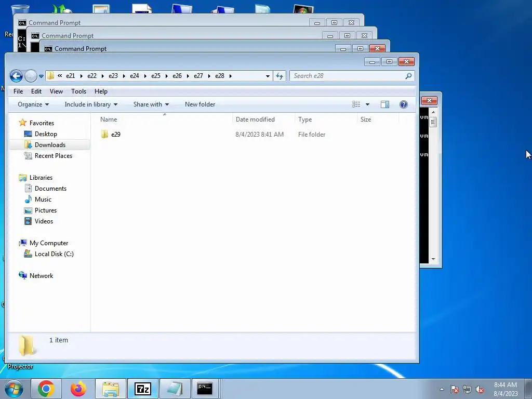Click the search magnifier icon
The image size is (532, 399).
(x=408, y=76)
